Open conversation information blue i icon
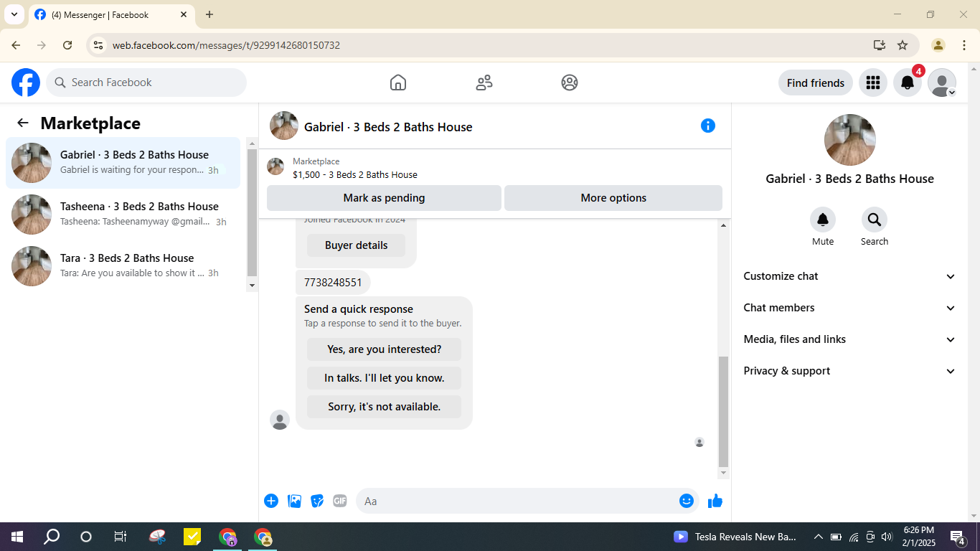Viewport: 980px width, 551px height. pos(708,126)
